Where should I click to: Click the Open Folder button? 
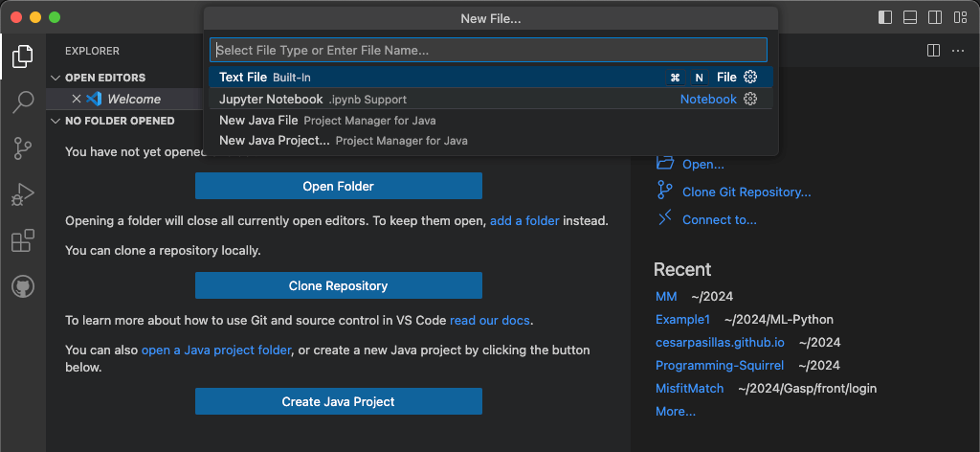pyautogui.click(x=338, y=186)
